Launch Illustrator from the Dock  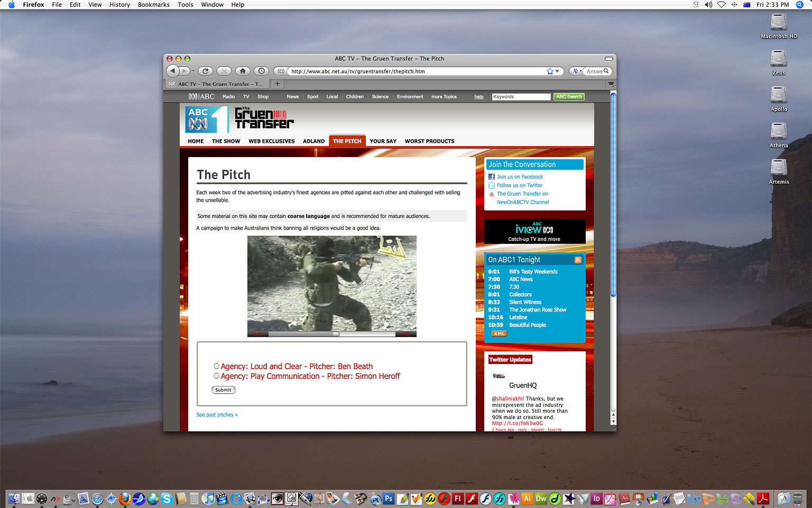click(527, 498)
